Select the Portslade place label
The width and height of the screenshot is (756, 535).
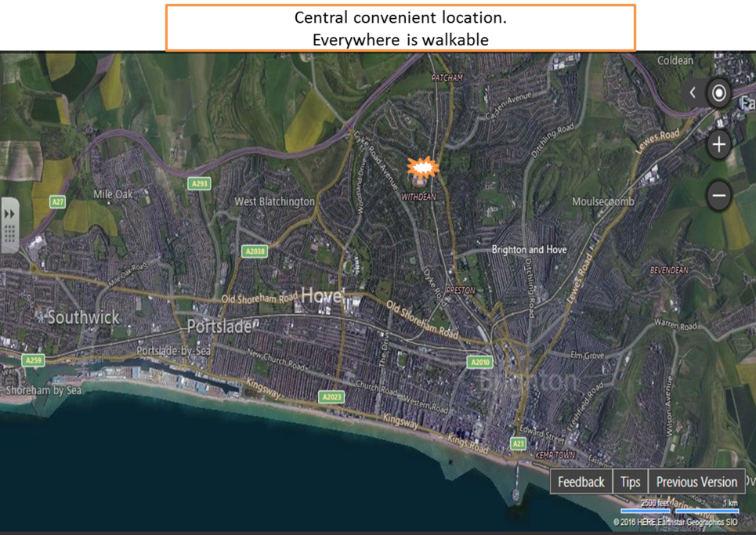(219, 327)
